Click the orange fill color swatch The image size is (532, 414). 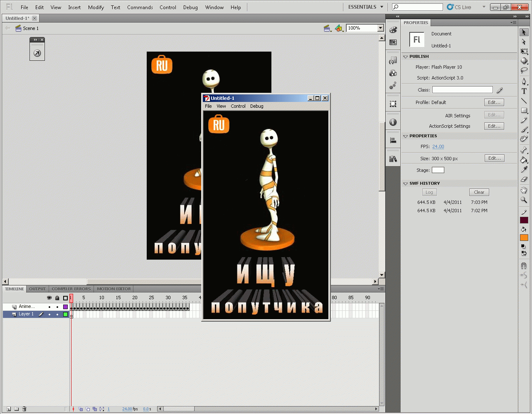click(x=524, y=238)
